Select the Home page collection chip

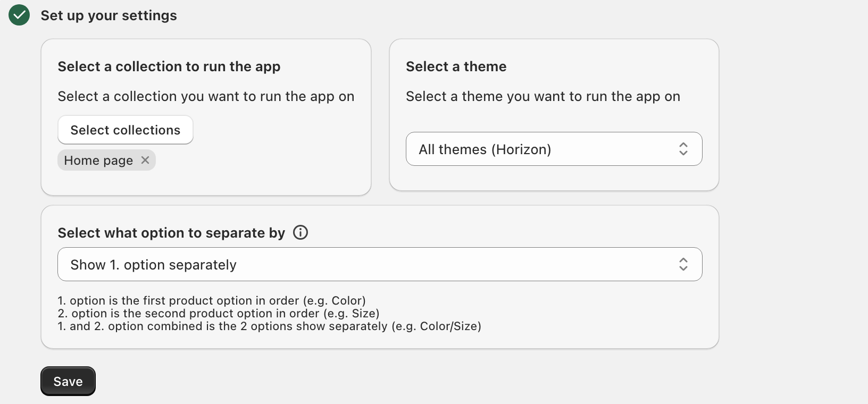[x=106, y=160]
